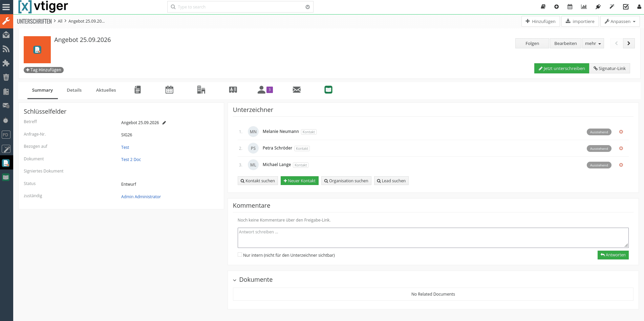Open the 'Admin Administrator' link
The width and height of the screenshot is (644, 321).
click(141, 197)
